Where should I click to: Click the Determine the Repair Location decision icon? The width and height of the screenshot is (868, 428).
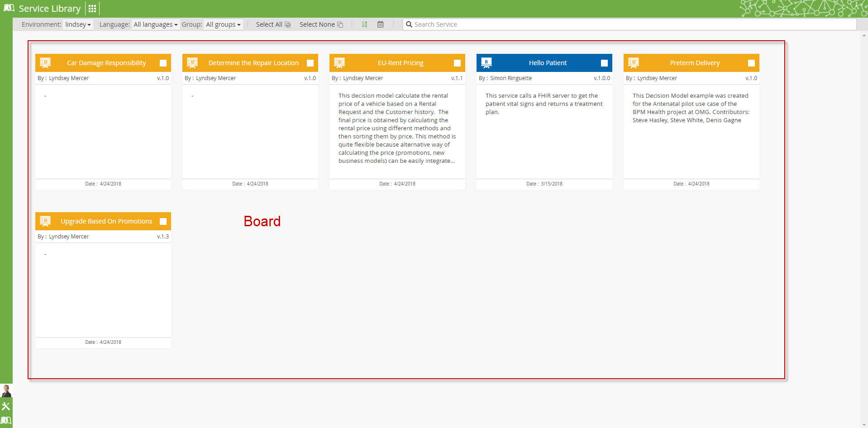click(192, 63)
